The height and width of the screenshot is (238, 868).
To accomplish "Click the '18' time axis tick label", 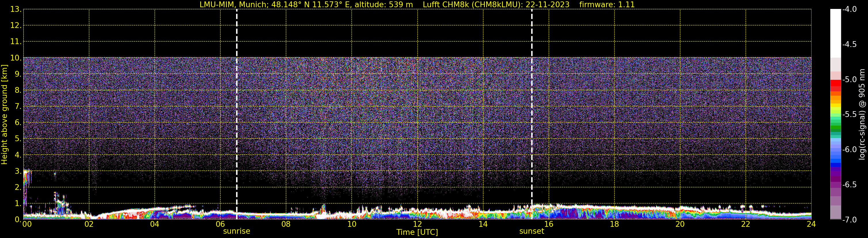I will (615, 224).
